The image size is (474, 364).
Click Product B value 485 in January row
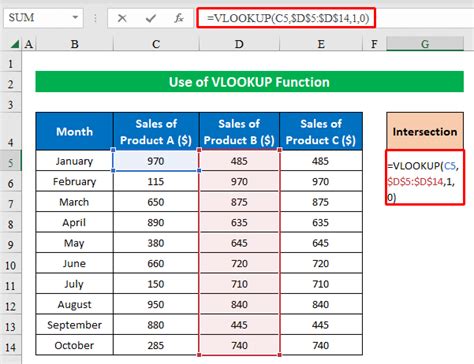point(239,161)
